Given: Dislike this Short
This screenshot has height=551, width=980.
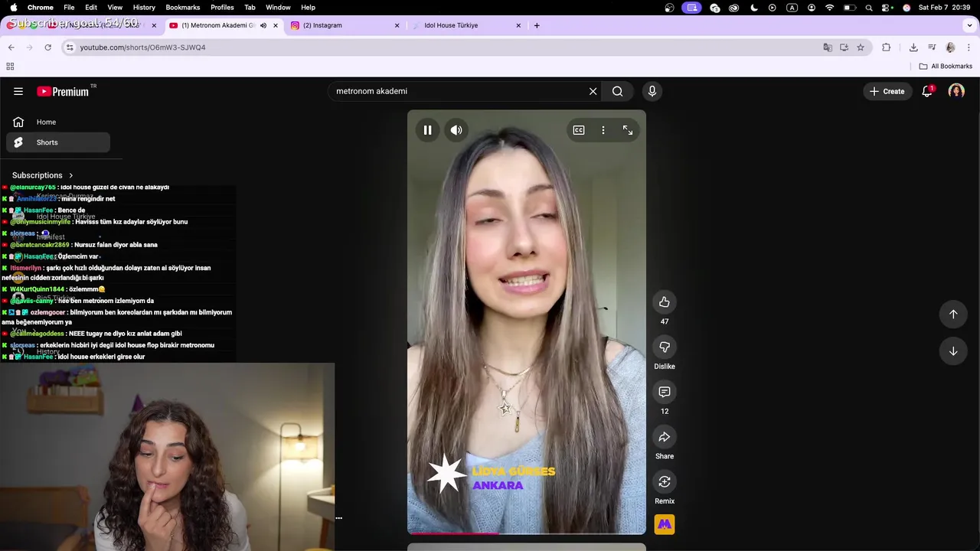Looking at the screenshot, I should 665,347.
